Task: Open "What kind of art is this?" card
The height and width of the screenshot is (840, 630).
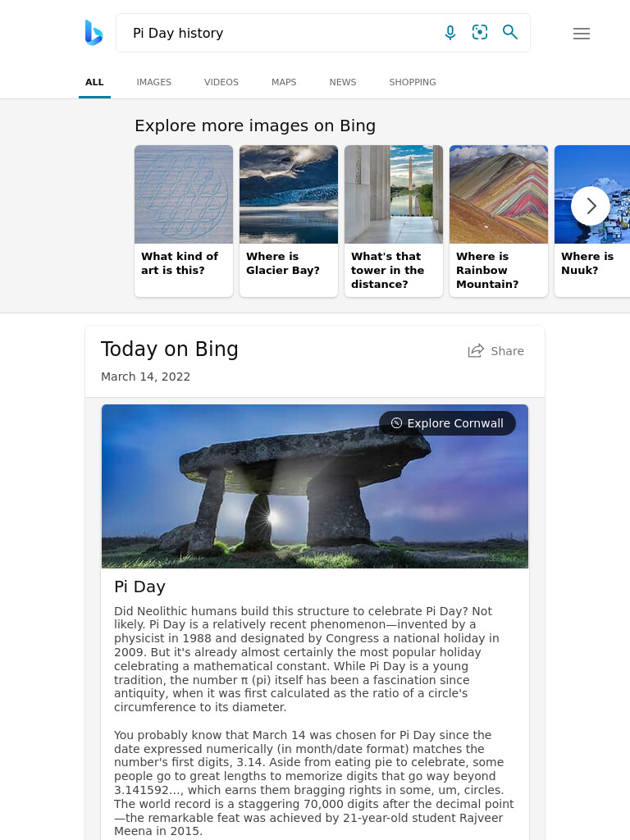Action: (x=184, y=221)
